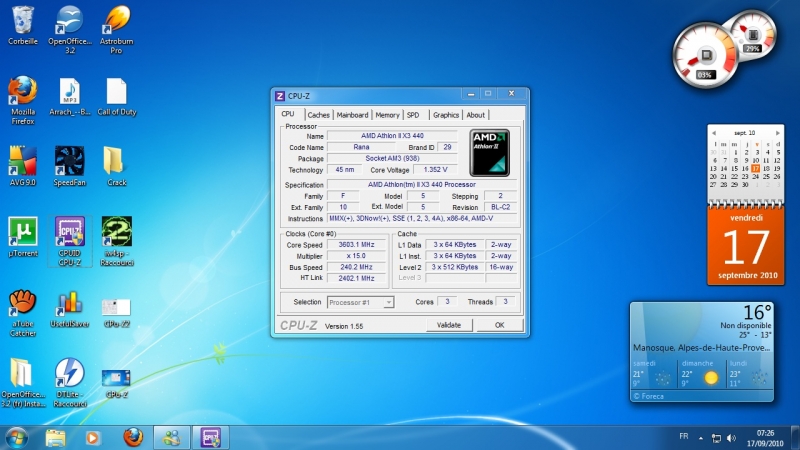Image resolution: width=800 pixels, height=450 pixels.
Task: Select day 17 in the calendar gadget
Action: (756, 168)
